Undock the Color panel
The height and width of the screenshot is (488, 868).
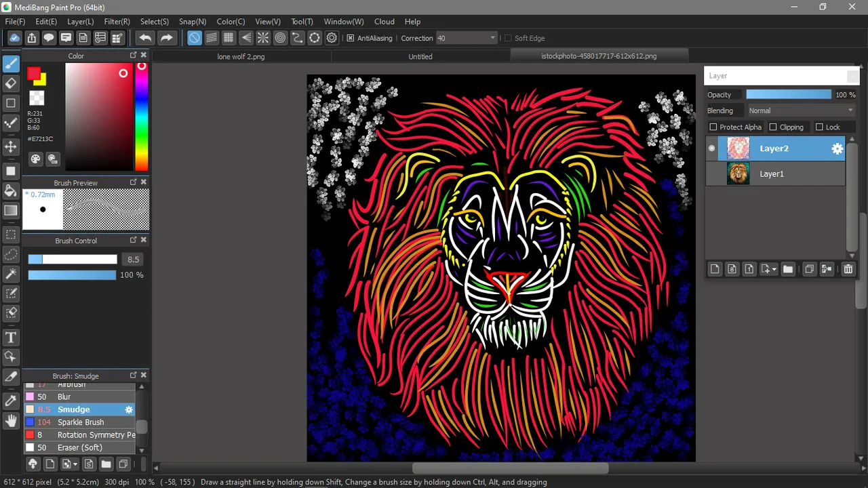click(133, 56)
